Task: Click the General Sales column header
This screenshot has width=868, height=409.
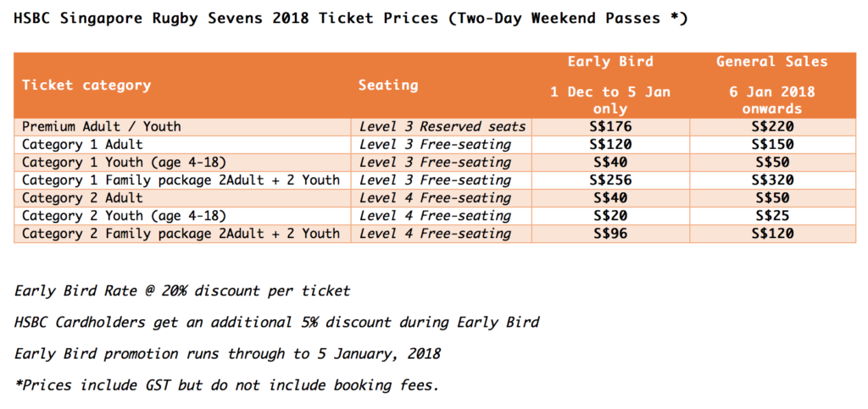Action: 771,61
